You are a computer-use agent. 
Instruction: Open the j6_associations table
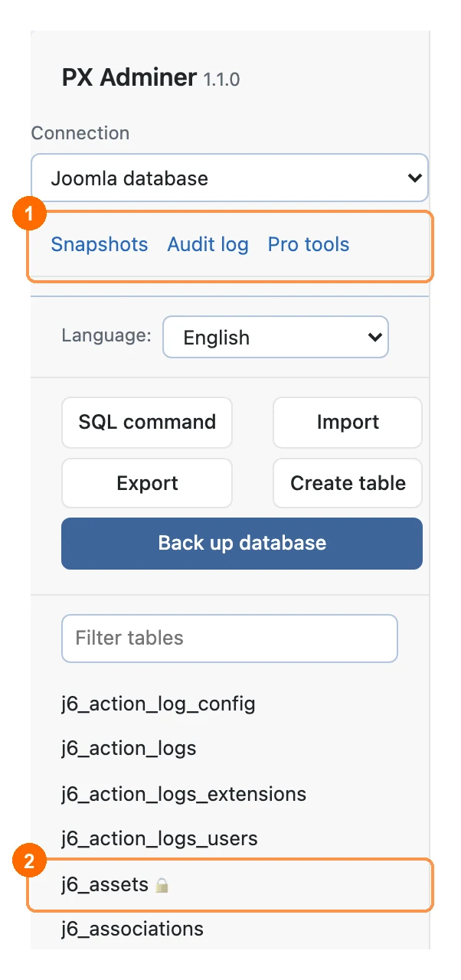pos(132,929)
